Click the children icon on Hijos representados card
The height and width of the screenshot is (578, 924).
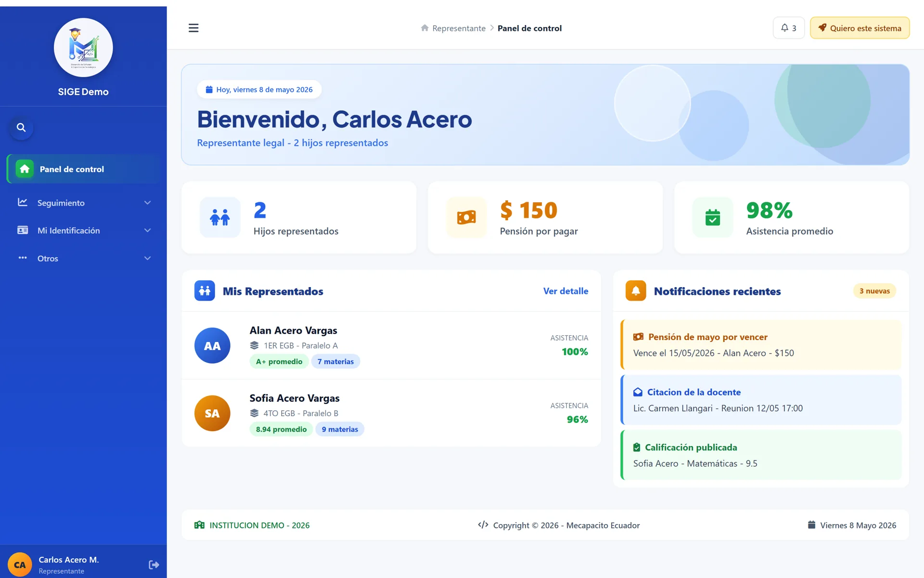pos(220,217)
